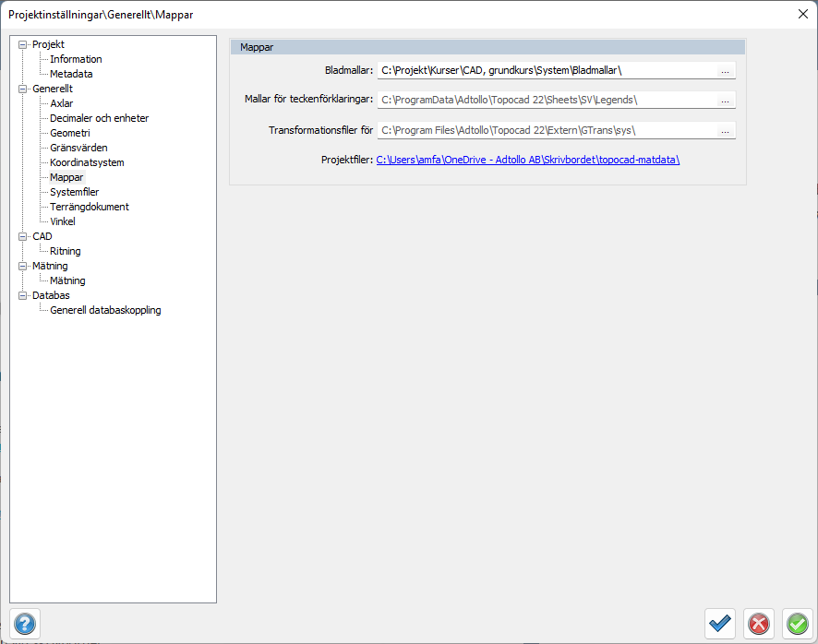
Task: Select Koordinatsystem in the settings tree
Action: pos(87,162)
